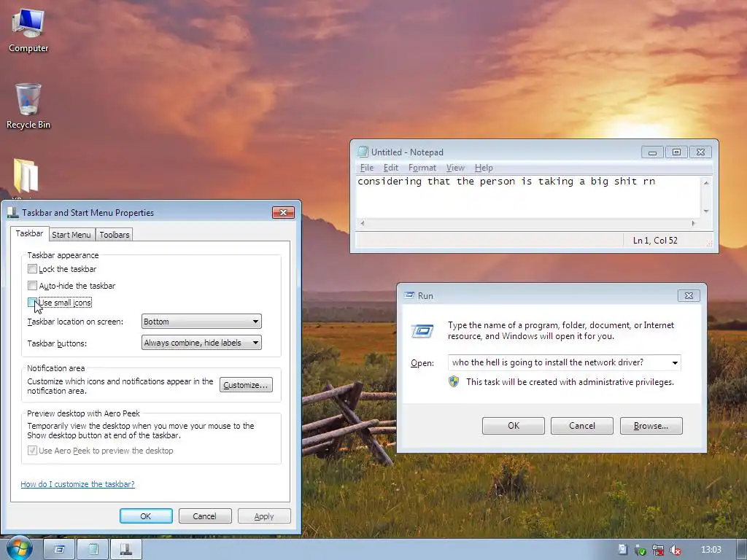The image size is (747, 560).
Task: Click the muted volume tray icon
Action: tap(675, 550)
